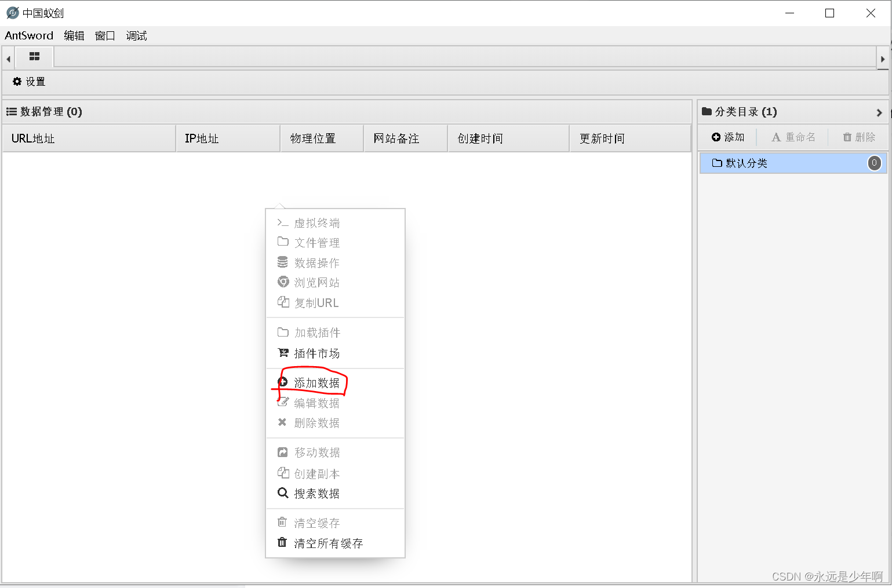Minimize the 中国蚁剑 window
Viewport: 892px width, 588px height.
(789, 13)
